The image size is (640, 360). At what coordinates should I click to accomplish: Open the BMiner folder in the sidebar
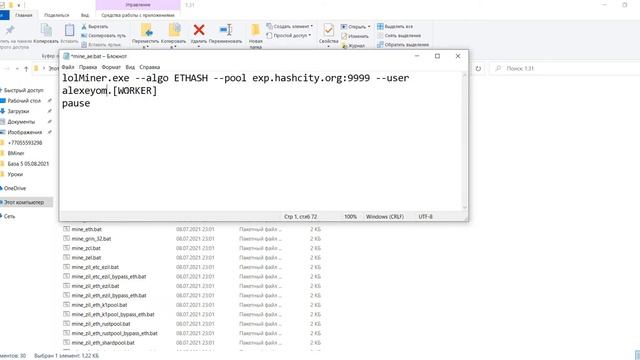[16, 153]
